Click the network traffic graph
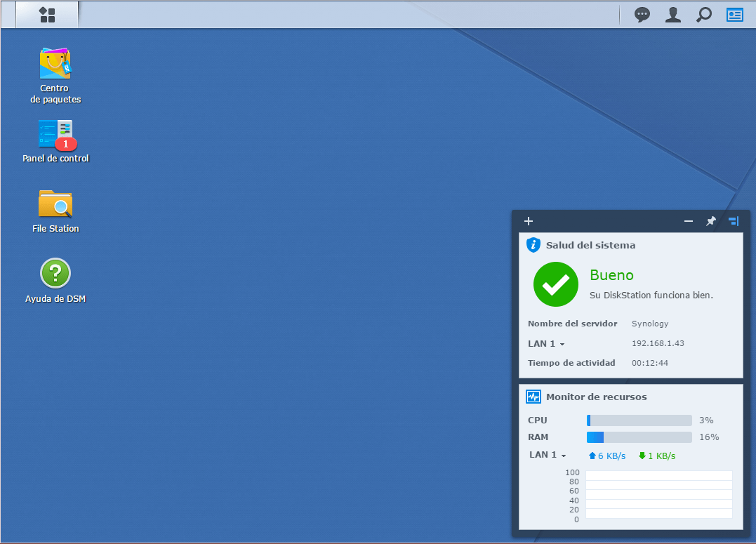This screenshot has height=544, width=756. click(658, 495)
